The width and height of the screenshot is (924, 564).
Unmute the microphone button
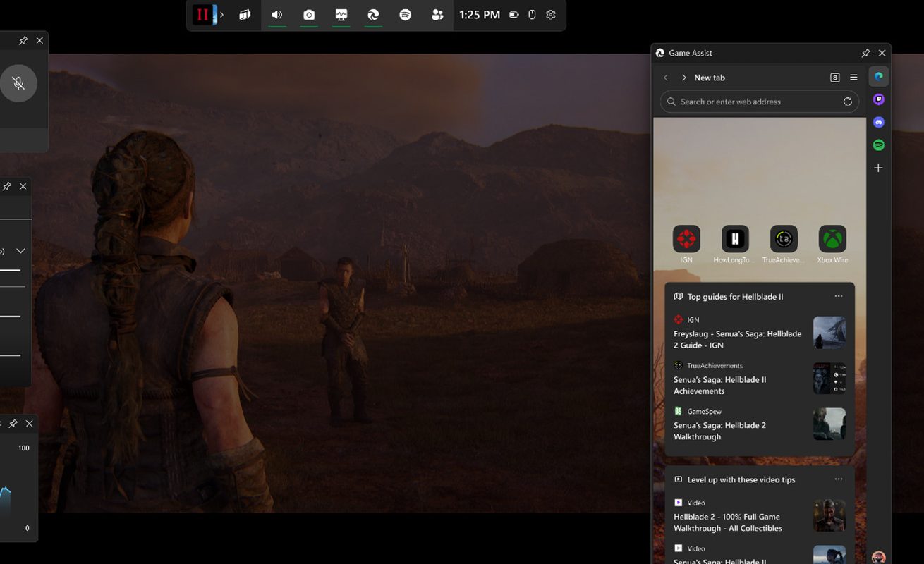click(19, 83)
